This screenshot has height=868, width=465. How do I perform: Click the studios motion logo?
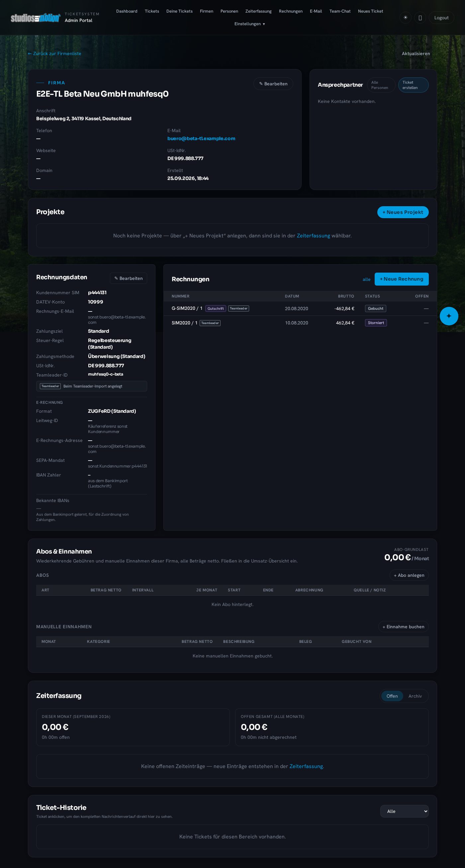[x=36, y=18]
